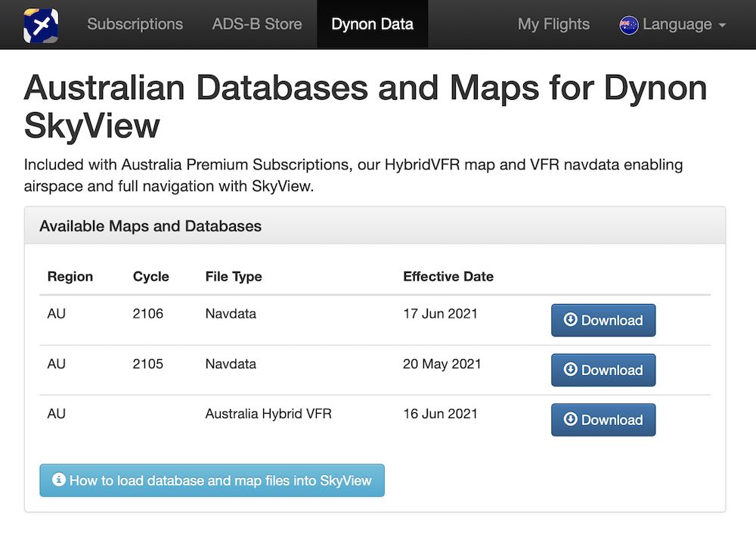Click the File Type column header
The height and width of the screenshot is (537, 756).
coord(234,277)
